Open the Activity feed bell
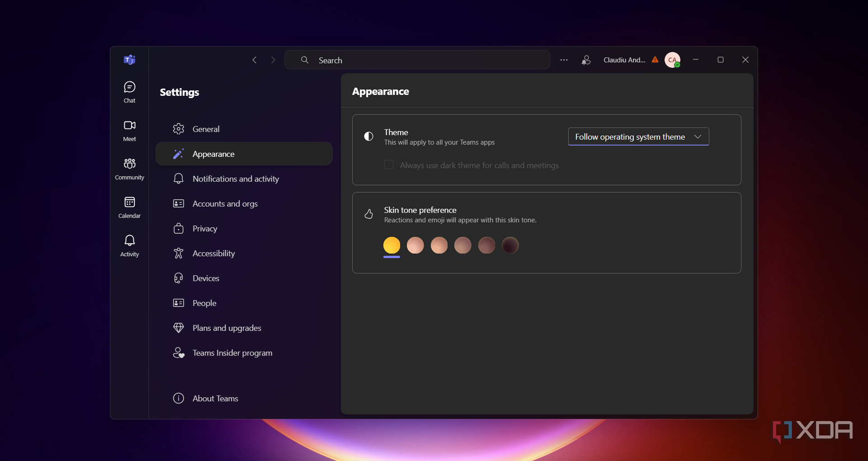This screenshot has width=868, height=461. click(129, 246)
